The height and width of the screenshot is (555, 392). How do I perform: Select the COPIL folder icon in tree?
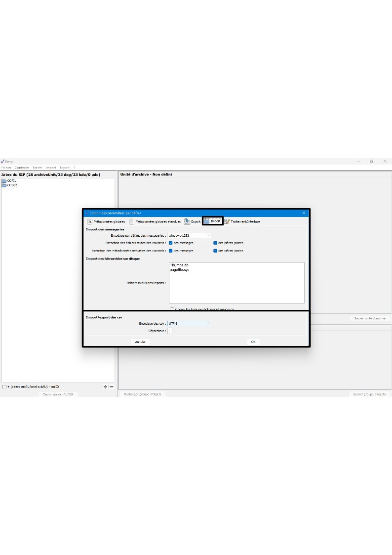click(4, 181)
